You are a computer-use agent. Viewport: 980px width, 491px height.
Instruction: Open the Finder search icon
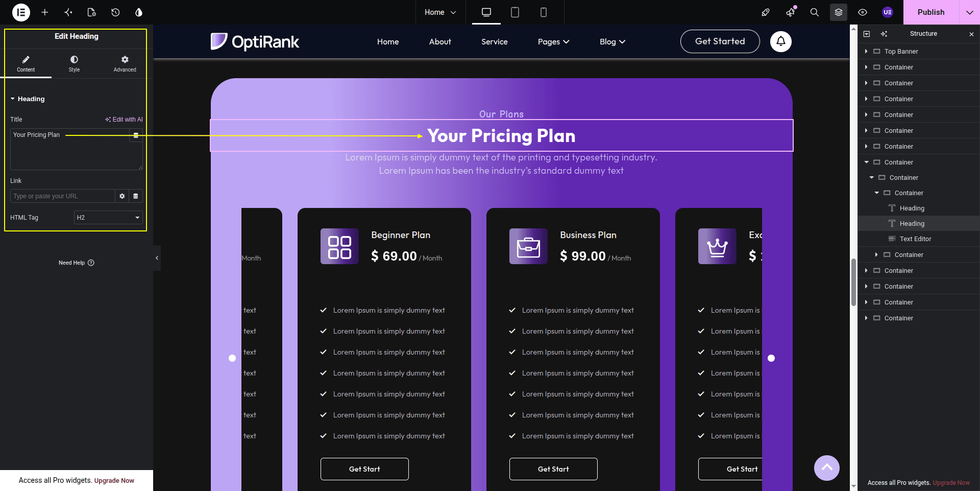(x=815, y=12)
